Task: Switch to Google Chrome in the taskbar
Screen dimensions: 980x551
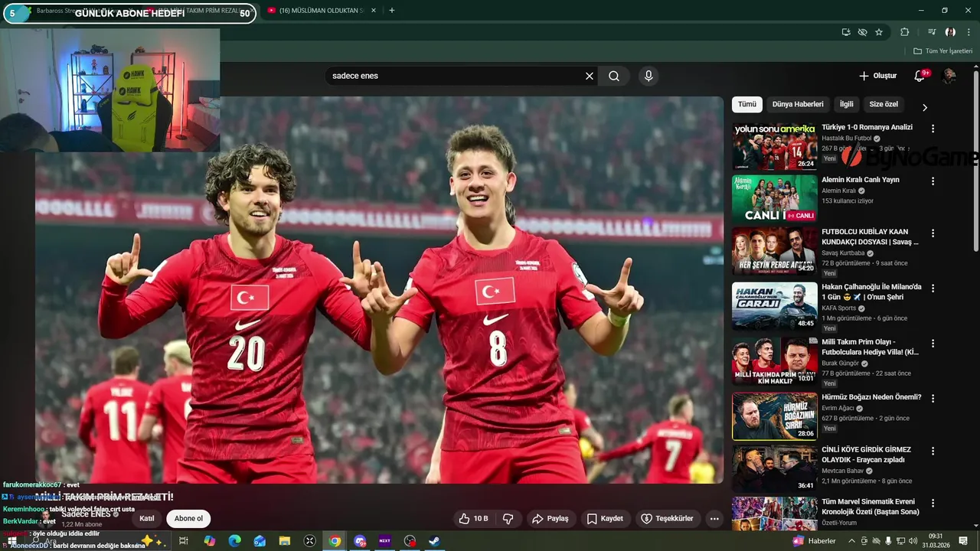Action: pos(335,541)
